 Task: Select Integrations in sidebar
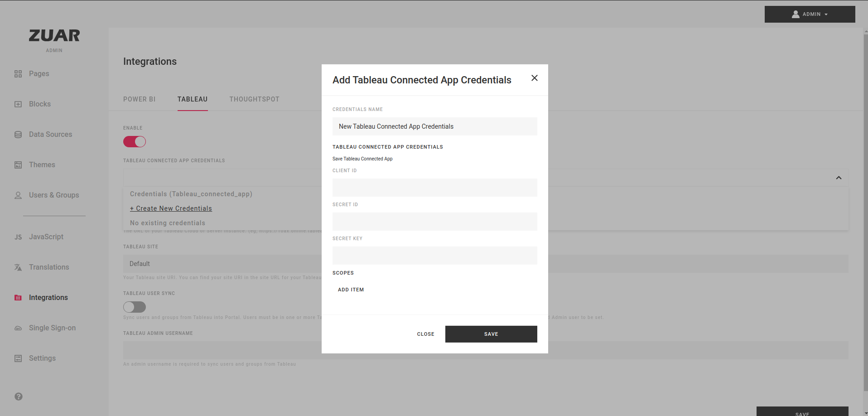point(48,298)
